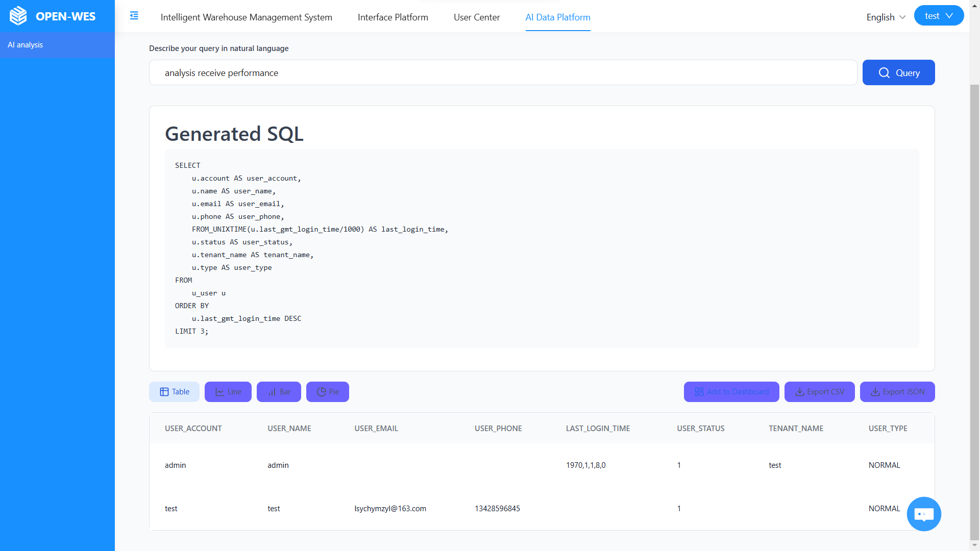980x551 pixels.
Task: Show results as a Line chart
Action: point(228,392)
